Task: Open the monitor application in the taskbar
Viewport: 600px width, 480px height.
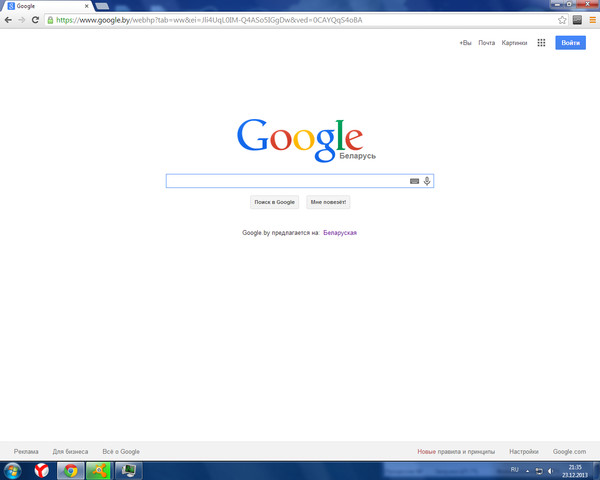Action: [x=128, y=470]
